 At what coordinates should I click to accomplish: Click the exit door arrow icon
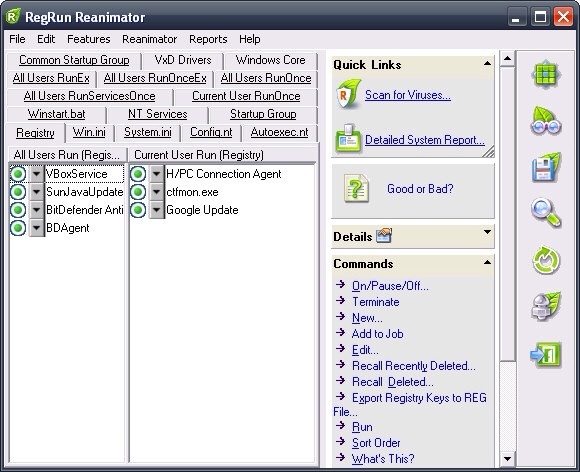[x=546, y=354]
